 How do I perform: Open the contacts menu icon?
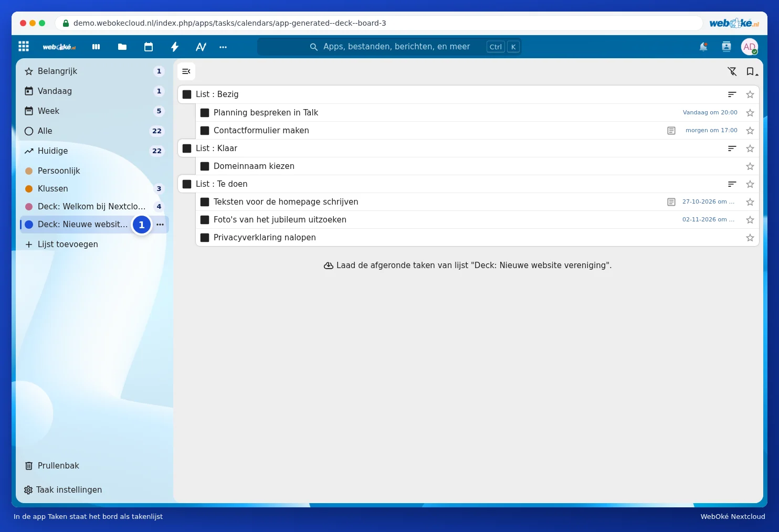(x=727, y=47)
